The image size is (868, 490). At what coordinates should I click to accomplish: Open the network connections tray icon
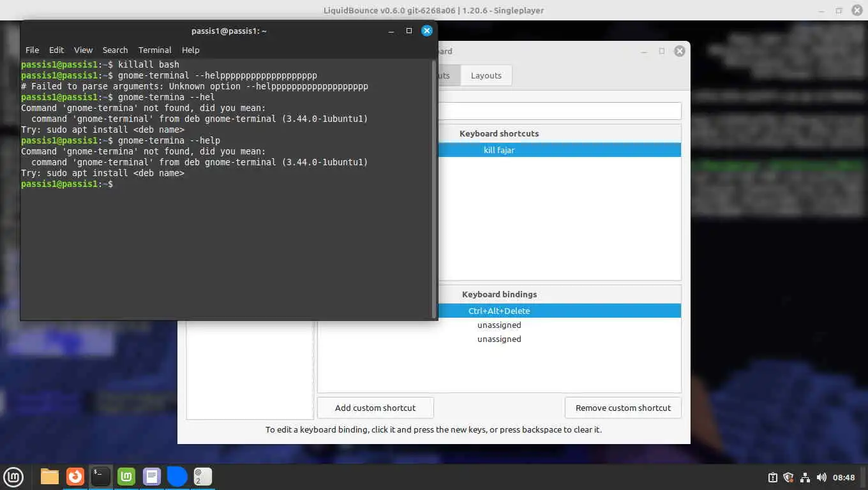pos(805,477)
